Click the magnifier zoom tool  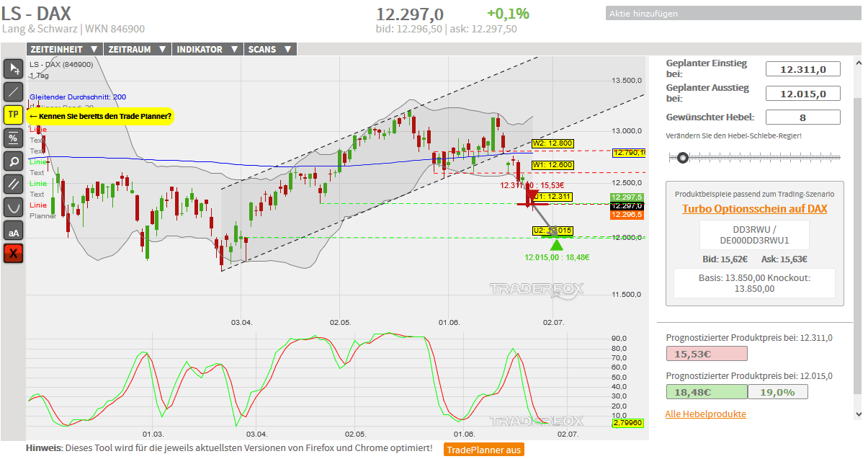[x=14, y=161]
